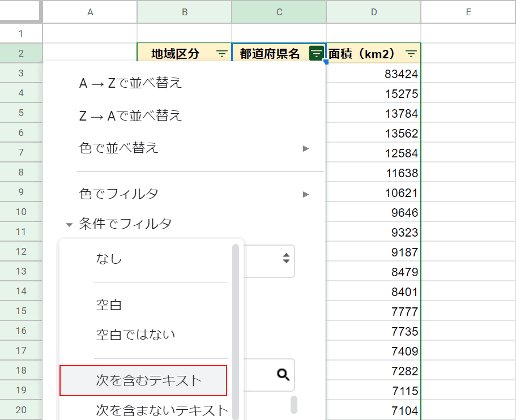Click cell with value 13784

(x=374, y=113)
